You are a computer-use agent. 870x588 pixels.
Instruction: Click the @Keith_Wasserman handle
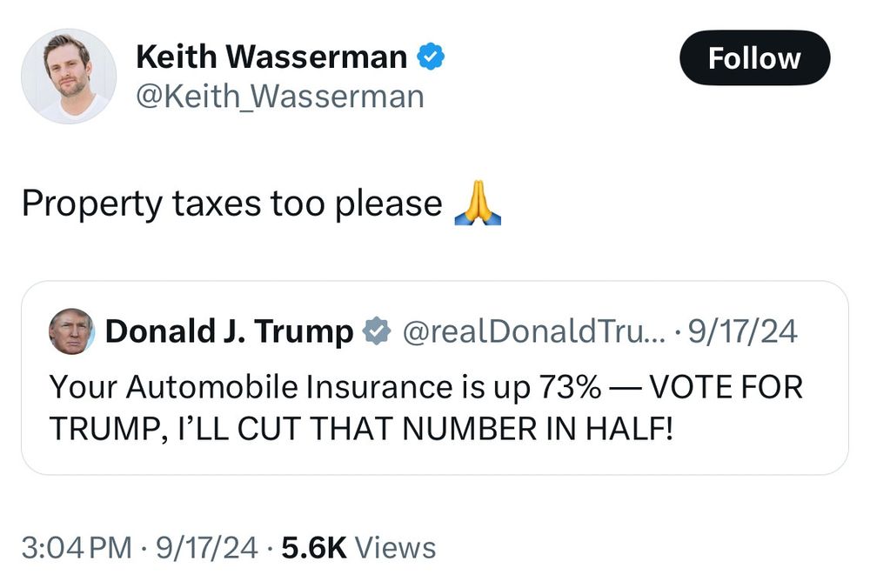point(277,97)
